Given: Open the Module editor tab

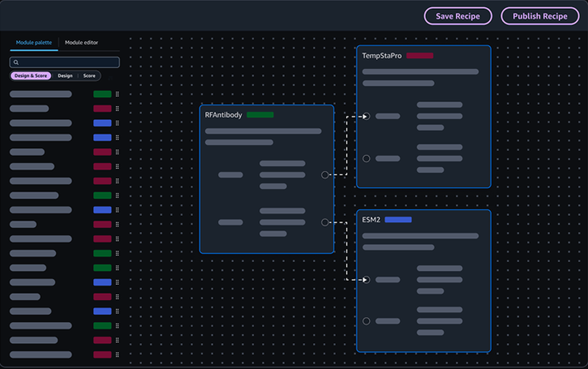Looking at the screenshot, I should coord(81,42).
